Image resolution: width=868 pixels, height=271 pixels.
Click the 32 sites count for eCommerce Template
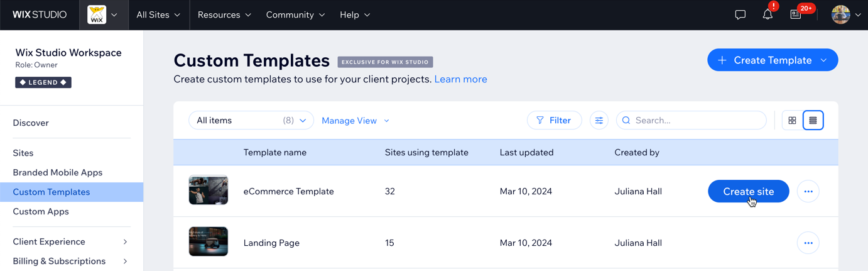click(390, 191)
